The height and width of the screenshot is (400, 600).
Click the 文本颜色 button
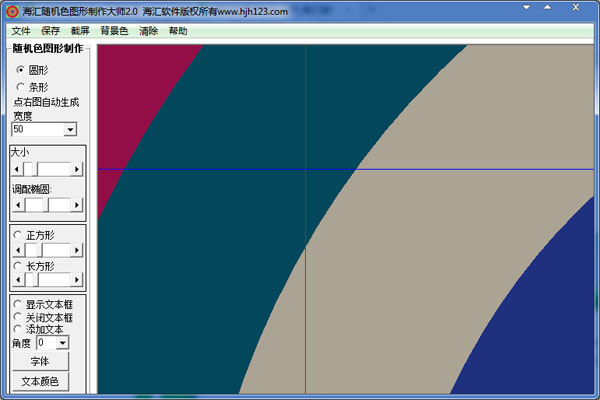[40, 382]
